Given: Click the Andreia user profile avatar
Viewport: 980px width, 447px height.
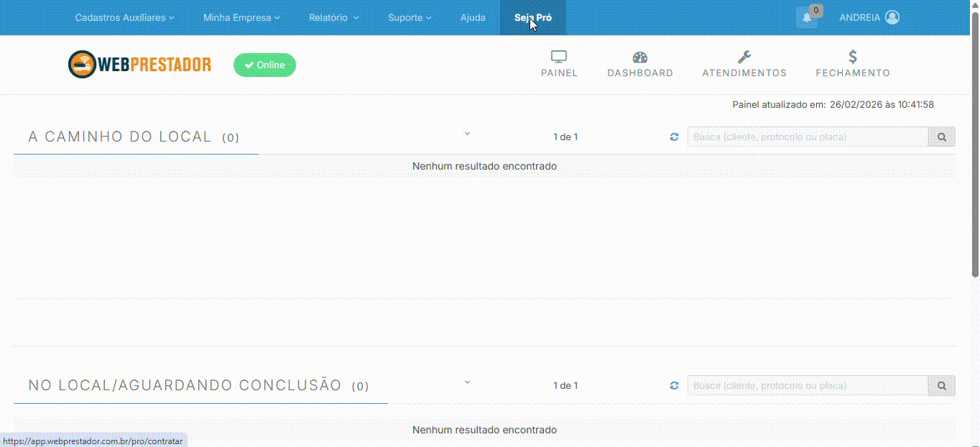Looking at the screenshot, I should (x=892, y=17).
